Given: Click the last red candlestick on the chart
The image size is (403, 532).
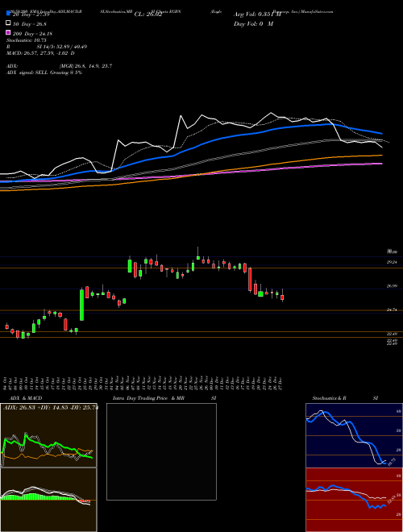Looking at the screenshot, I should [x=282, y=296].
